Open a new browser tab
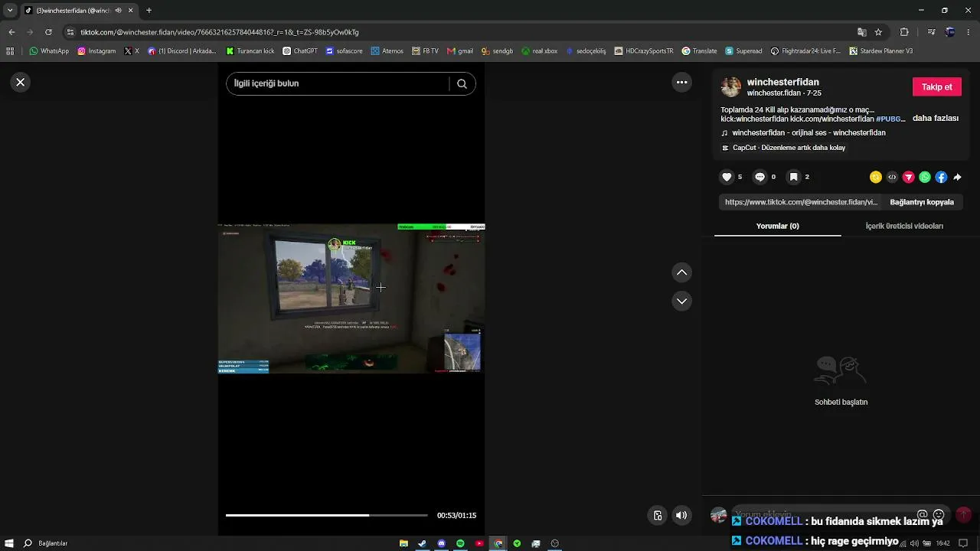Image resolution: width=980 pixels, height=551 pixels. (149, 11)
